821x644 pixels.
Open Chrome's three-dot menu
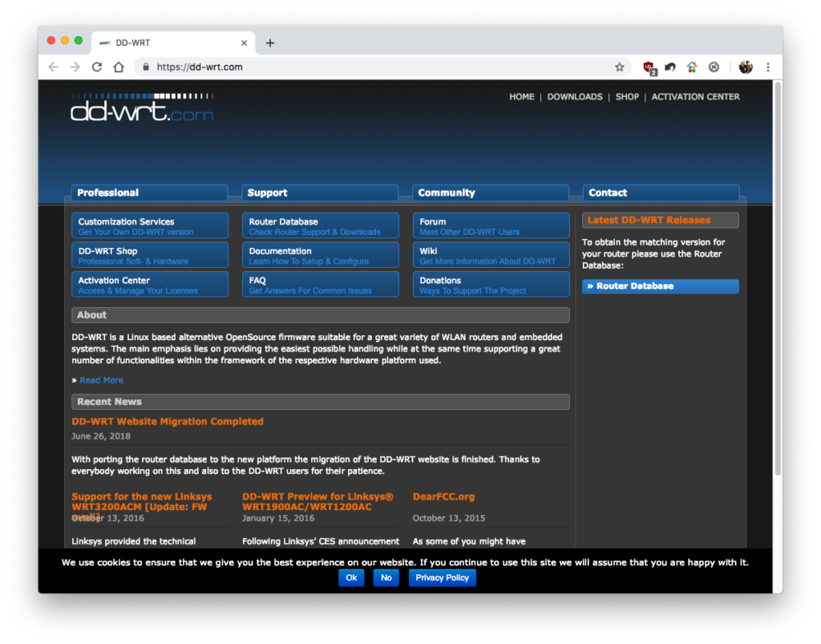768,67
